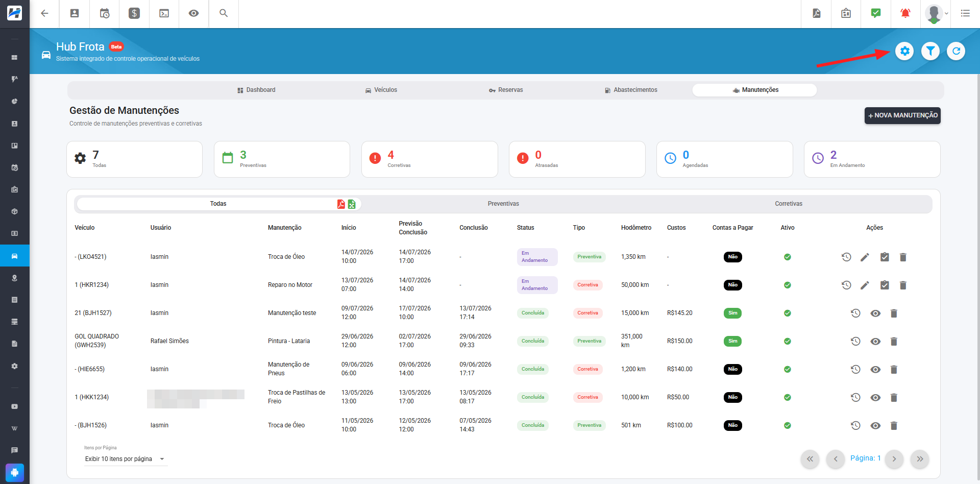
Task: View details of Pintura - Lataria maintenance
Action: [875, 341]
